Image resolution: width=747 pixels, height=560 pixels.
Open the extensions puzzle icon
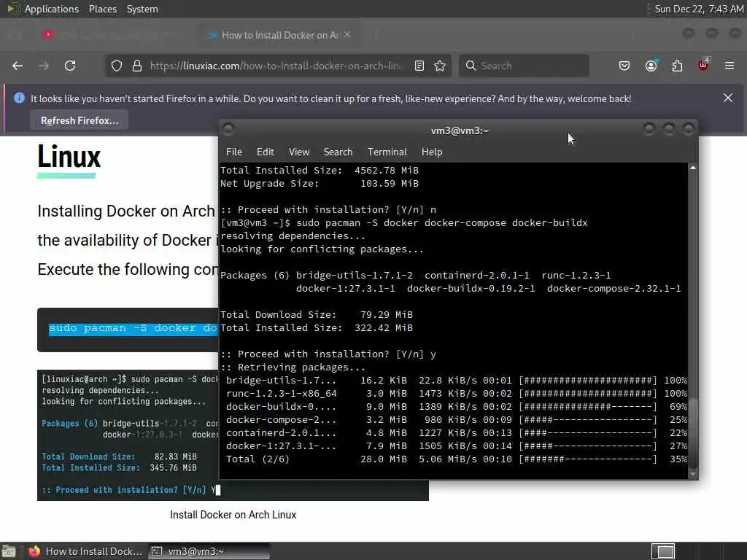[677, 66]
